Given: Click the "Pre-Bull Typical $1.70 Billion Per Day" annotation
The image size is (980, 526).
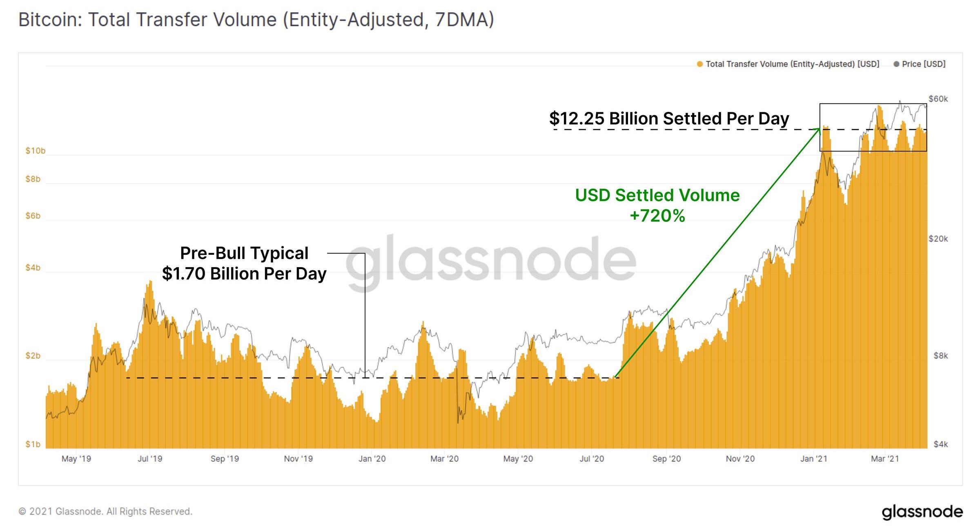Looking at the screenshot, I should point(244,263).
